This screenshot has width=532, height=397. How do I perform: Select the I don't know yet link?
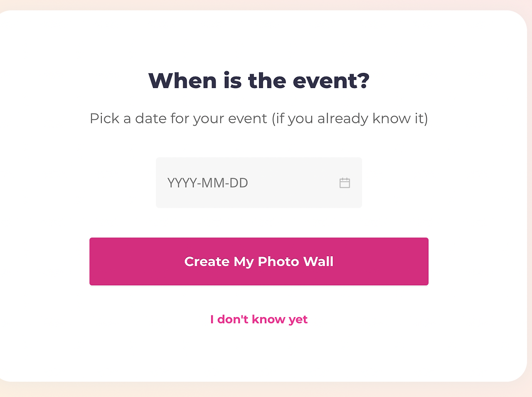(259, 319)
